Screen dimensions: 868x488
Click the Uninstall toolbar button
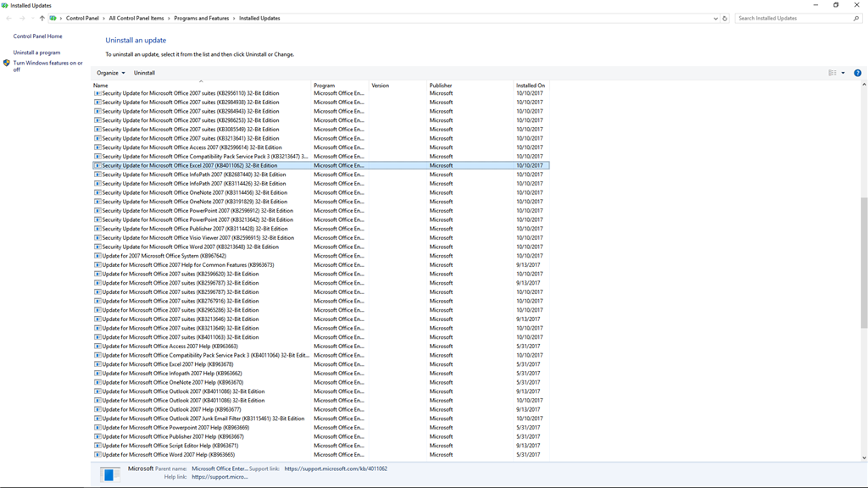[x=144, y=73]
